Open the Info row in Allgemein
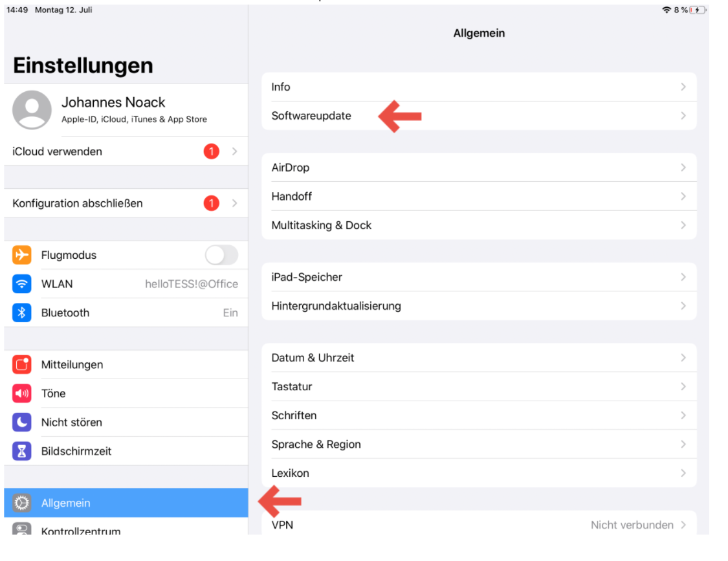This screenshot has height=561, width=728. pos(479,87)
